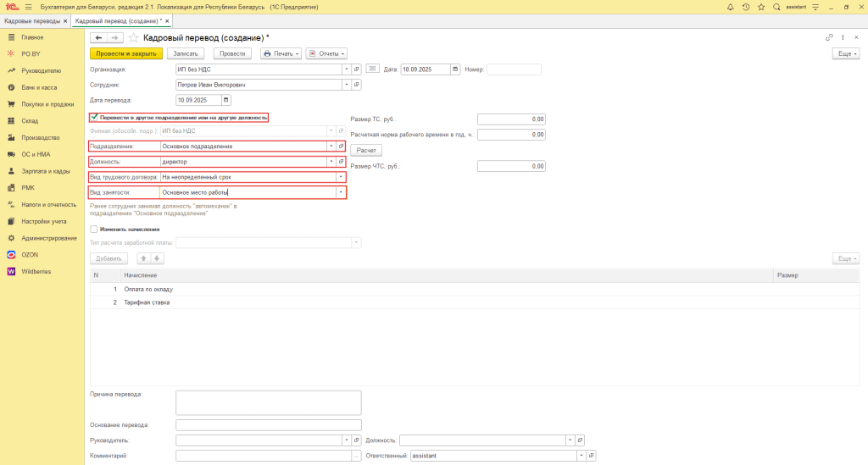Screen dimensions: 868x465
Task: Click Провести button
Action: (232, 53)
